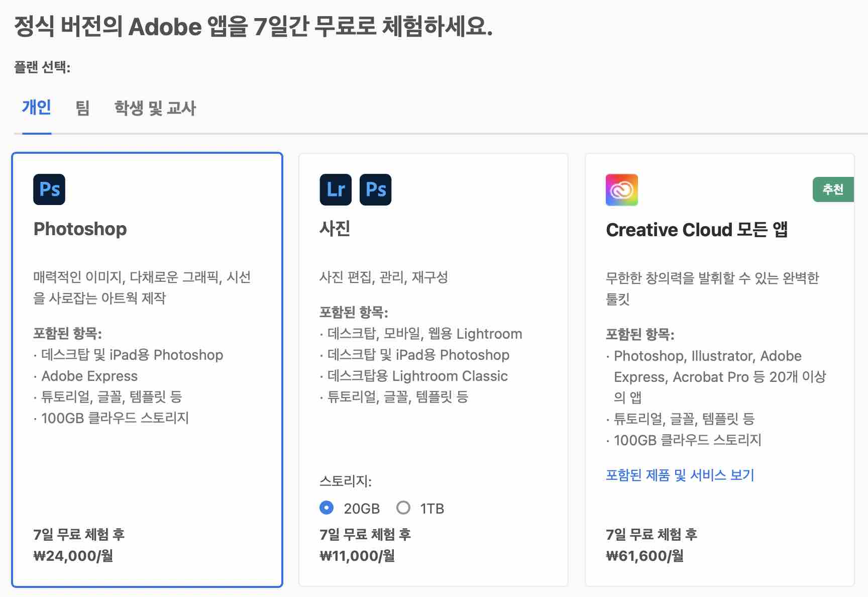Click 7일 무료 체험 후 in Creative Cloud card

pyautogui.click(x=652, y=534)
